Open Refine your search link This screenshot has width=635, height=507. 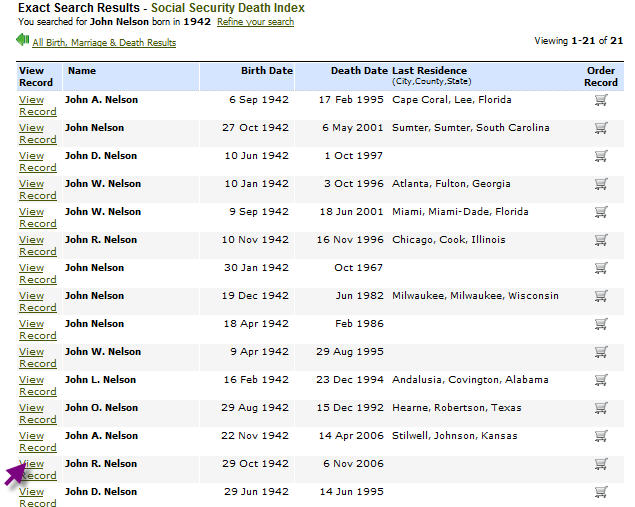coord(256,22)
